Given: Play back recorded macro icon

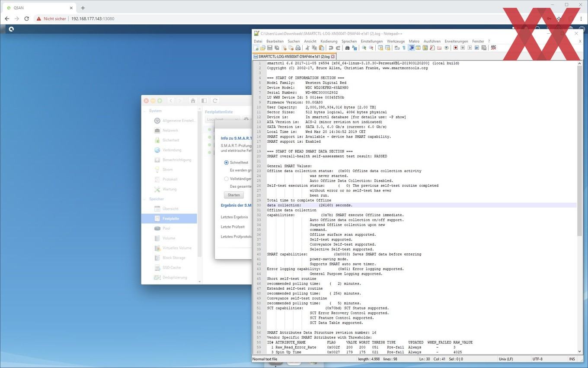Looking at the screenshot, I should [x=470, y=48].
